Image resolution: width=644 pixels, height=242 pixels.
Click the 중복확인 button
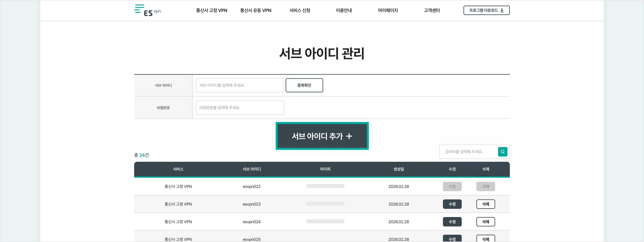[x=304, y=85]
